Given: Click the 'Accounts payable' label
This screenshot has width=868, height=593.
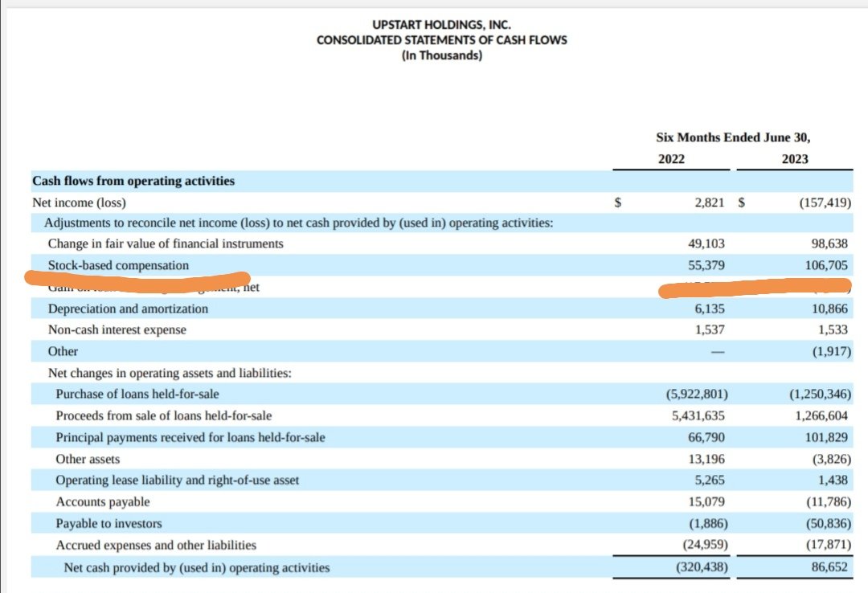Looking at the screenshot, I should [x=102, y=502].
